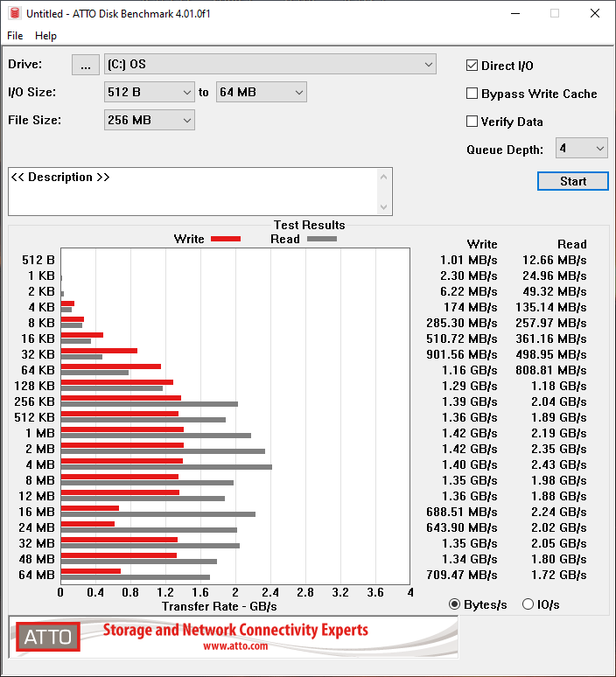Click the red Write legend swatch

(226, 239)
